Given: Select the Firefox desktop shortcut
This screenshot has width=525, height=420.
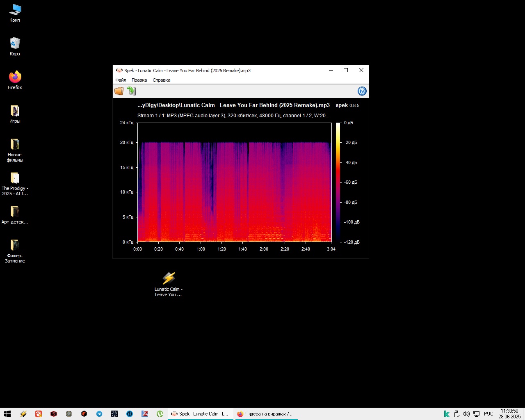Looking at the screenshot, I should [15, 80].
